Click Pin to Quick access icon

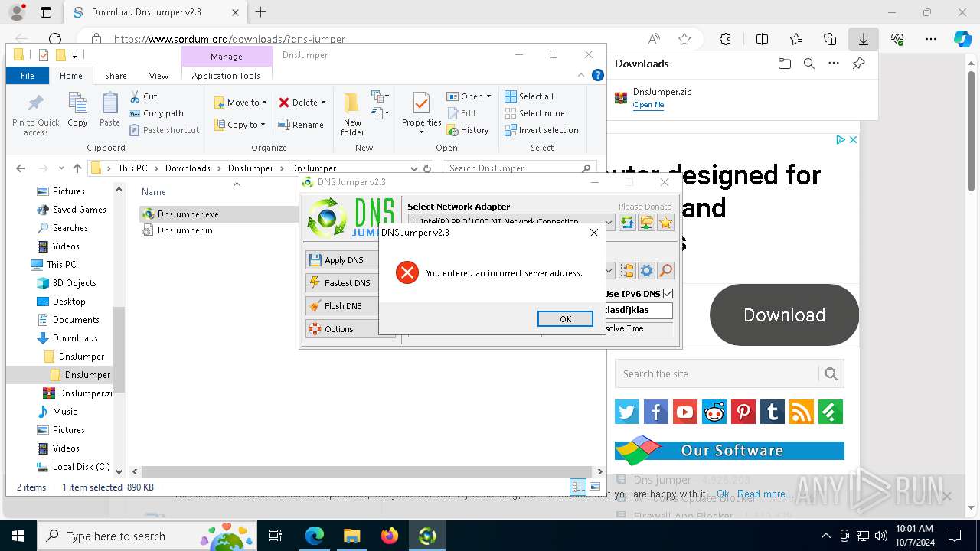coord(35,116)
